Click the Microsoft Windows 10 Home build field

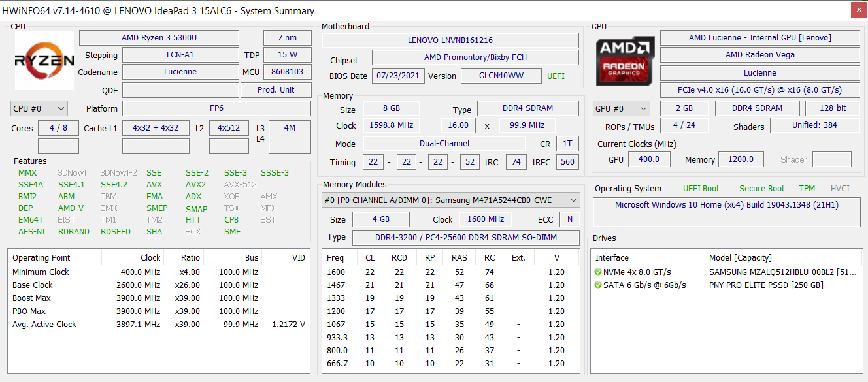[x=727, y=212]
